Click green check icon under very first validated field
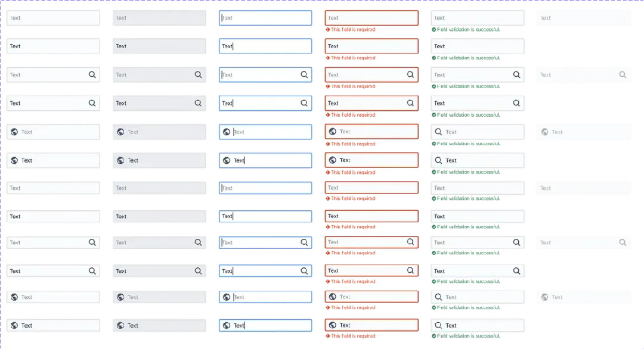This screenshot has height=349, width=644. point(434,30)
